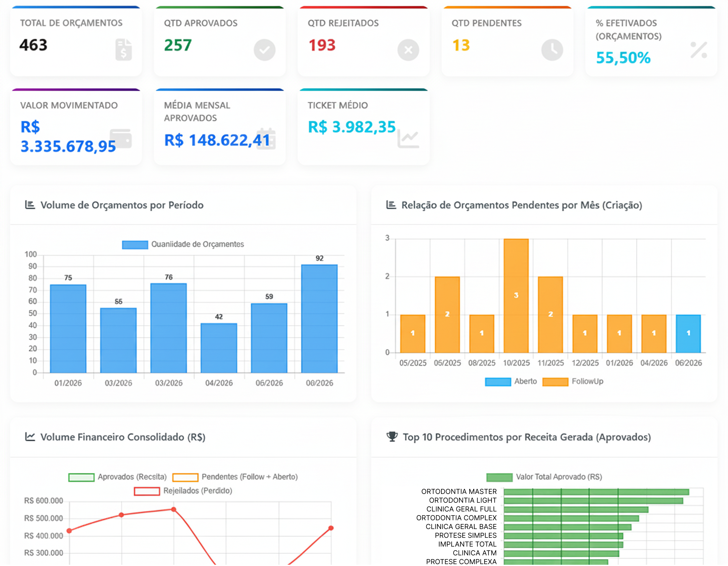728x566 pixels.
Task: Click the Qtd Pendentes value 13
Action: pos(461,45)
